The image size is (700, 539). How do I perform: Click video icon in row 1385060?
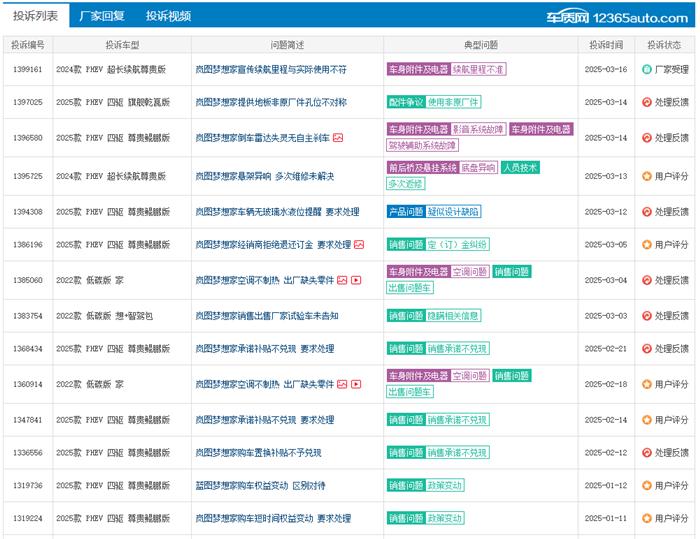coord(356,280)
